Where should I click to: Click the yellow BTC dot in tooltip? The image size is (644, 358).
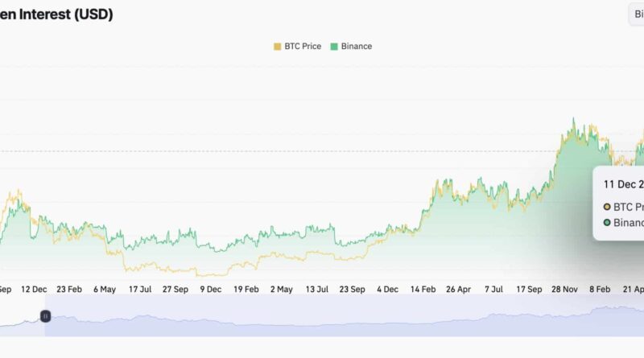607,206
